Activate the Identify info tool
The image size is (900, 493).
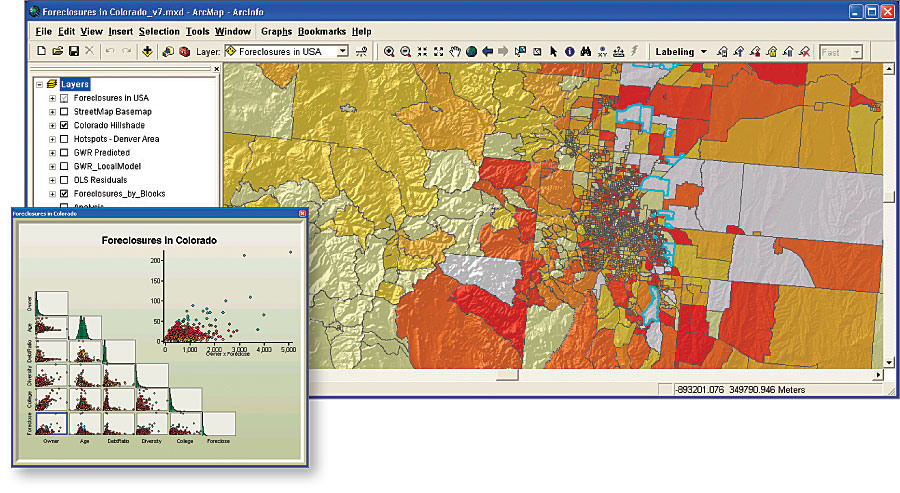pos(569,52)
